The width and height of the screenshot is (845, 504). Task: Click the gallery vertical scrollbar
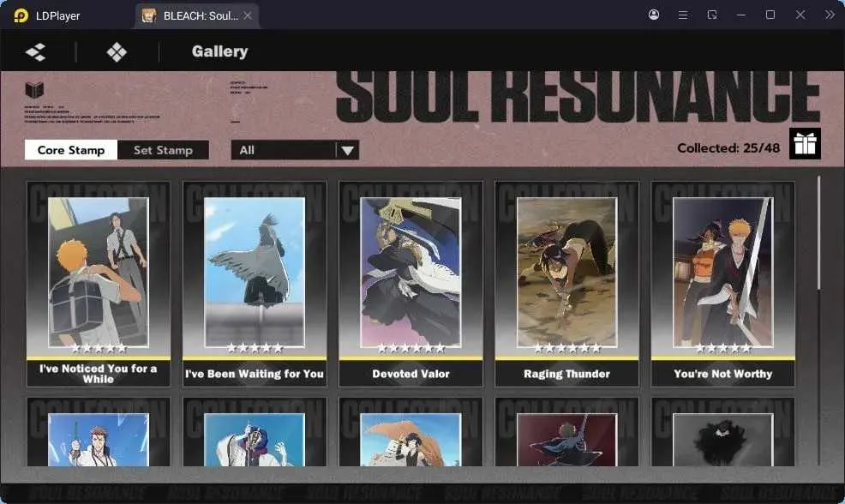click(x=818, y=232)
